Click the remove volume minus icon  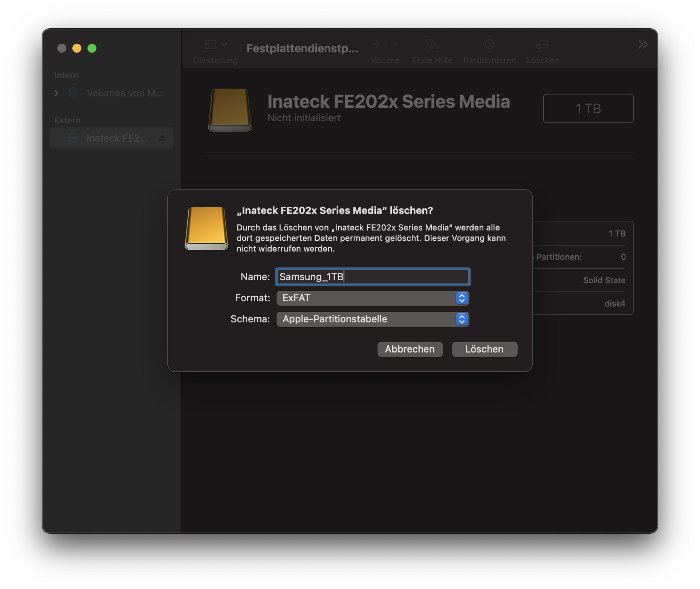[x=395, y=44]
